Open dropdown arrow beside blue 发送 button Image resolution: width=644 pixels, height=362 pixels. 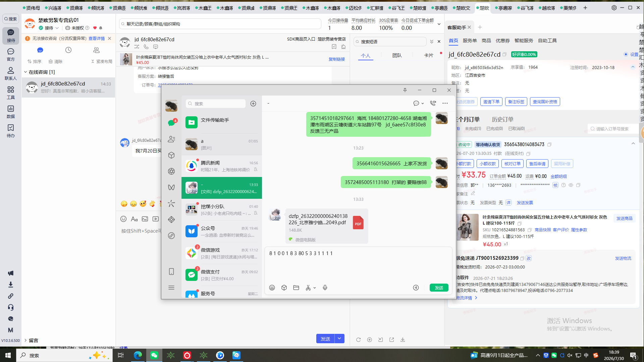click(x=339, y=339)
